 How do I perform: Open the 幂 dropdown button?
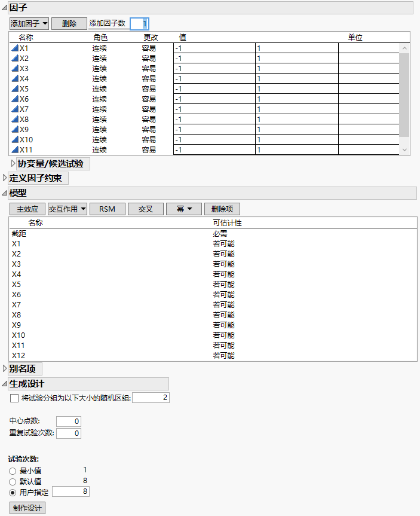click(x=184, y=209)
